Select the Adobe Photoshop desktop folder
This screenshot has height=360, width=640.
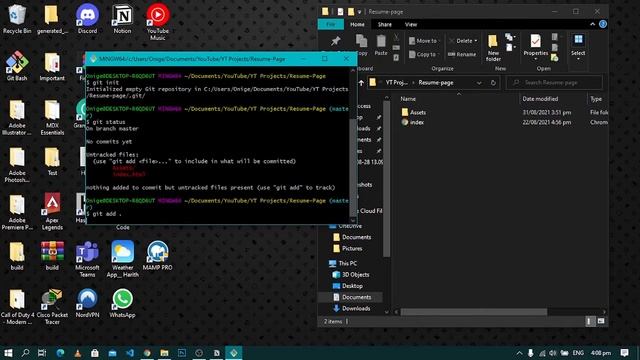click(x=17, y=165)
